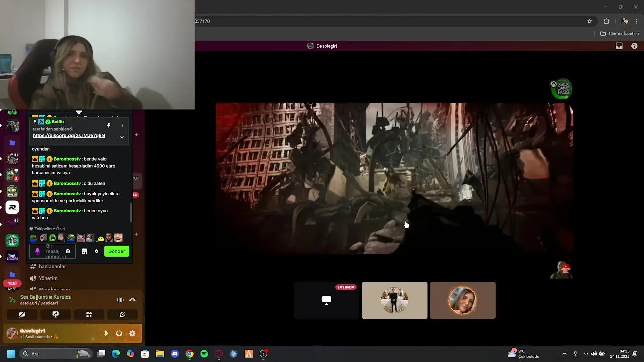
Task: Open activities button in voice panel
Action: coord(89,314)
